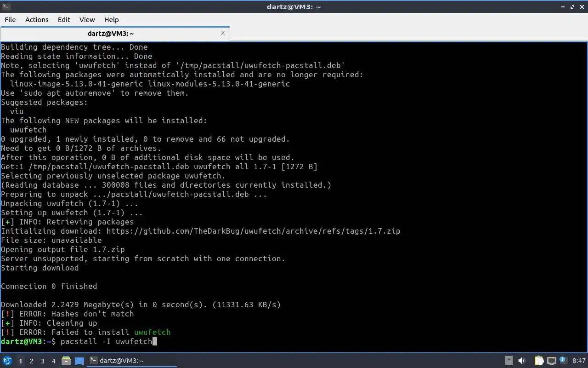Open the clipboard manager tray icon

539,361
